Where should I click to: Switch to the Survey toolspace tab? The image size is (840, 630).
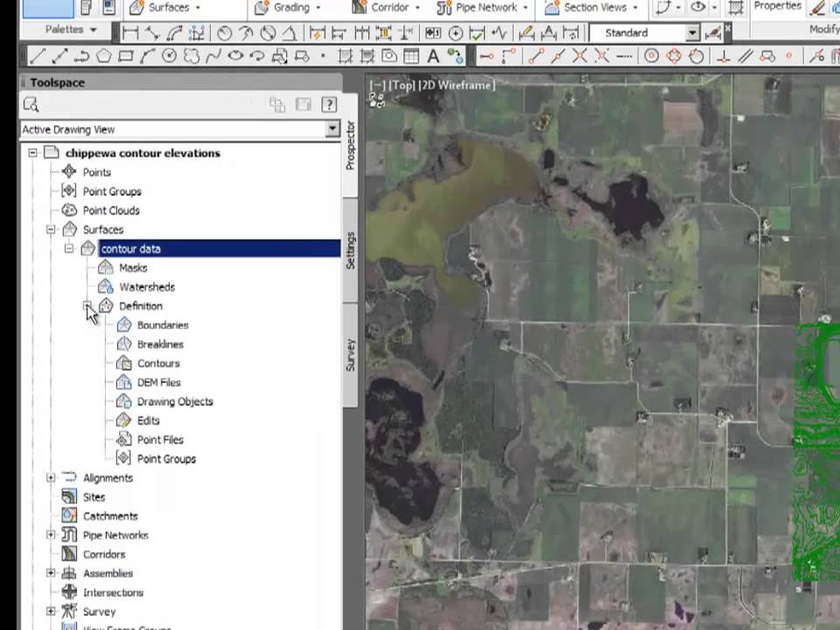350,354
